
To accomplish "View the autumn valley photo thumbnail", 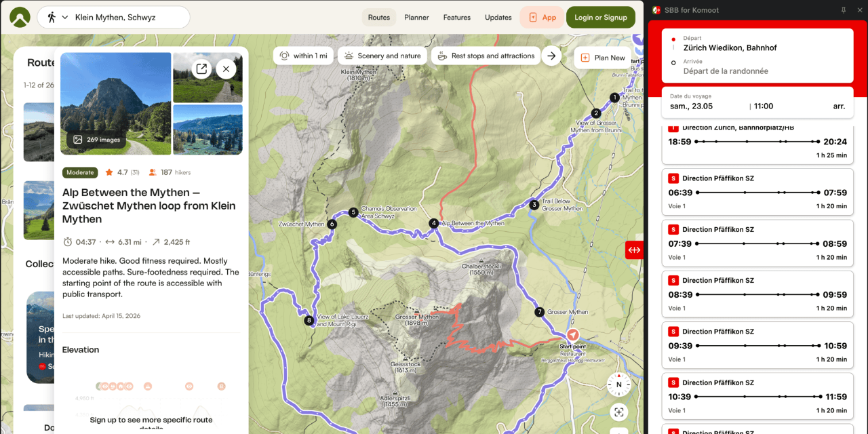I will tap(208, 130).
